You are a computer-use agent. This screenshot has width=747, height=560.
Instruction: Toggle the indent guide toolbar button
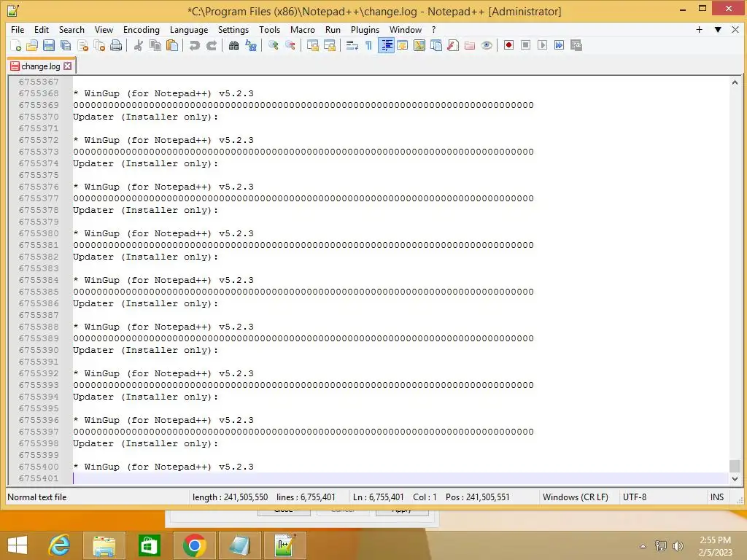386,45
